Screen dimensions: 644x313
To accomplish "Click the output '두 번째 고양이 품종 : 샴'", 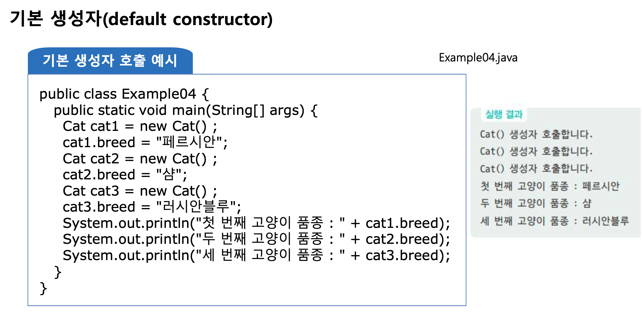I will point(535,204).
